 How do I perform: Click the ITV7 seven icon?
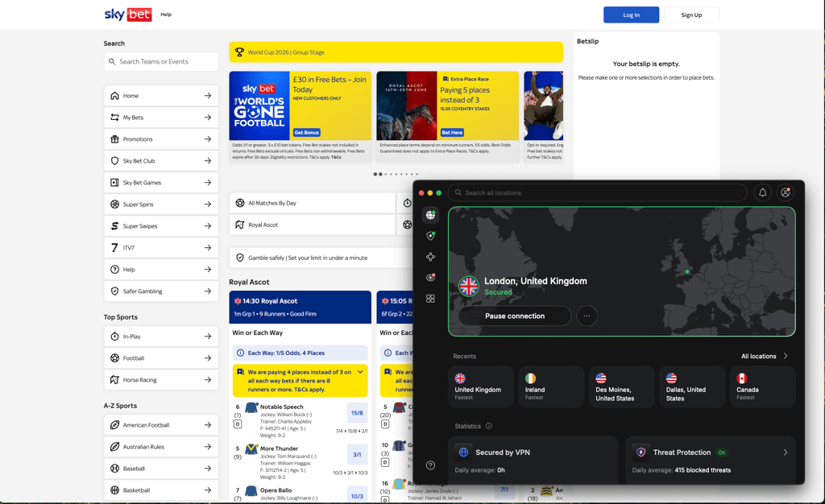tap(114, 247)
